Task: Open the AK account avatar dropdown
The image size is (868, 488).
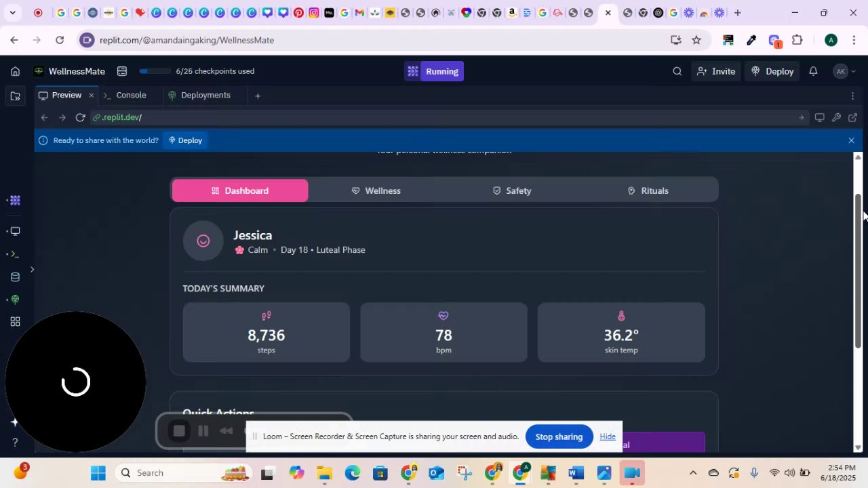Action: (x=845, y=71)
